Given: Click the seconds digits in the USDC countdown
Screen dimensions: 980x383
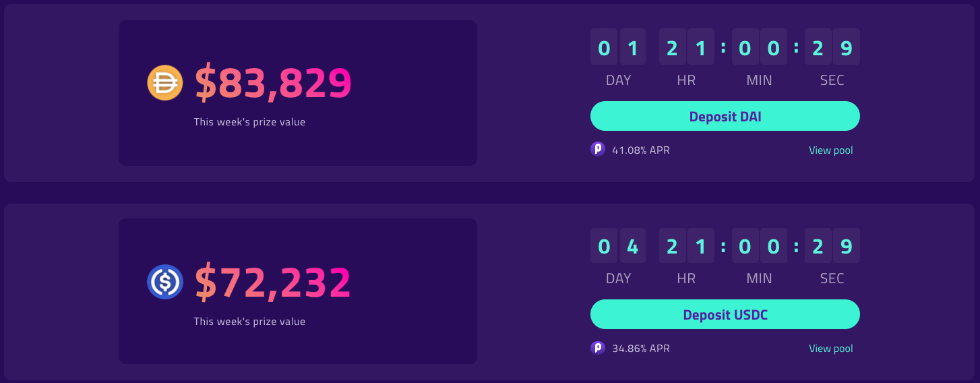Looking at the screenshot, I should pyautogui.click(x=832, y=246).
